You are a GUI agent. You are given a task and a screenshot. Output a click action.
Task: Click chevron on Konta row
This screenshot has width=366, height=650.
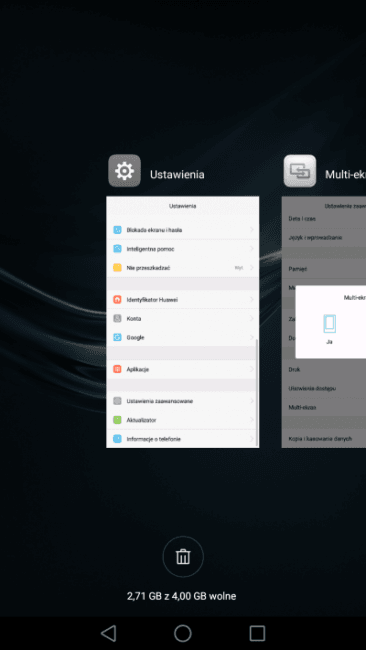[x=252, y=318]
